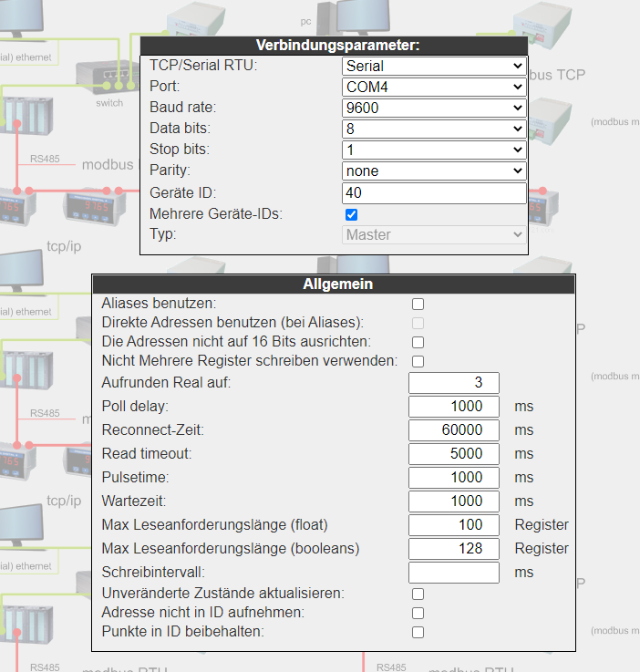
Task: Click the Schreibintervall label
Action: coord(153,572)
